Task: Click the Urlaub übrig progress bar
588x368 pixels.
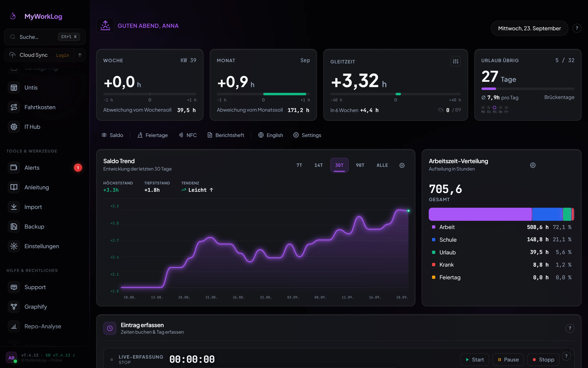Action: coord(528,89)
